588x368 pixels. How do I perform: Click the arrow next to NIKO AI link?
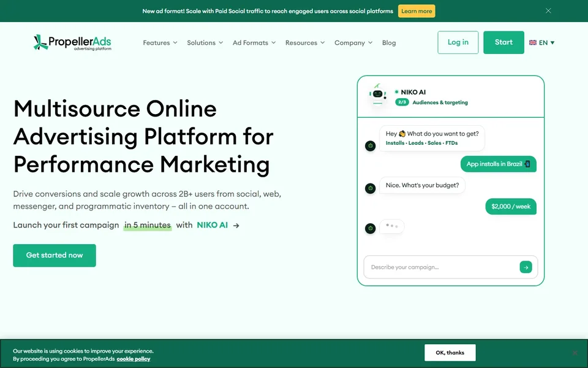point(236,225)
